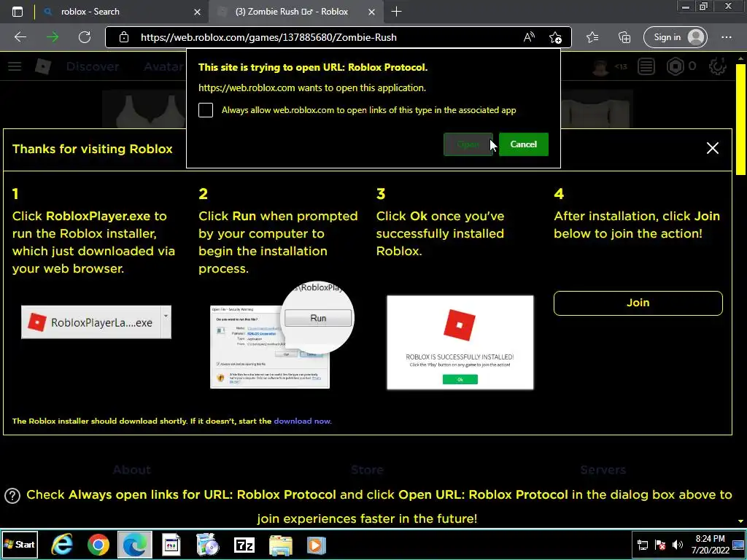The width and height of the screenshot is (747, 560).
Task: Click the taskbar clock showing 8:24 PM
Action: point(710,544)
